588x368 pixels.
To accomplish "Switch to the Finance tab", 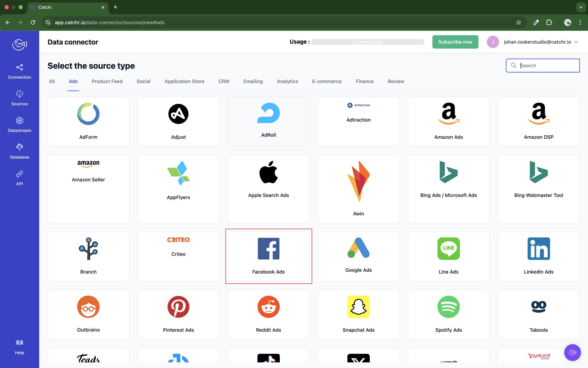I will coord(365,81).
